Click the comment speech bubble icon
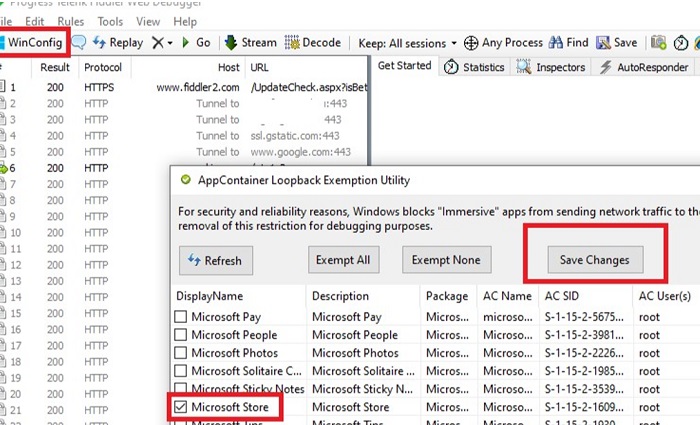The width and height of the screenshot is (700, 425). [78, 43]
